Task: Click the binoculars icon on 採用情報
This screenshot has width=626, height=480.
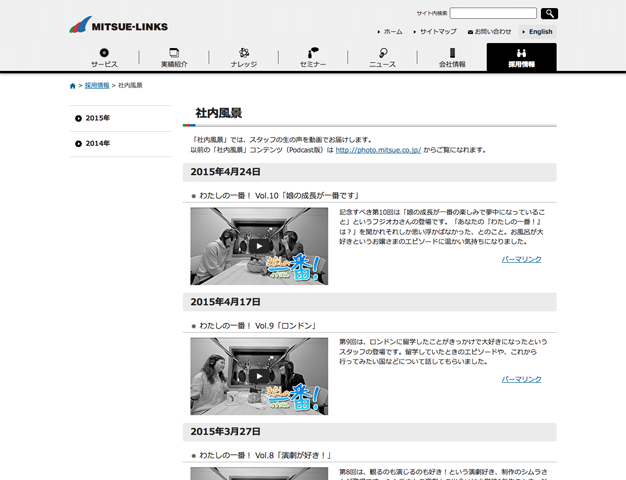Action: point(521,53)
